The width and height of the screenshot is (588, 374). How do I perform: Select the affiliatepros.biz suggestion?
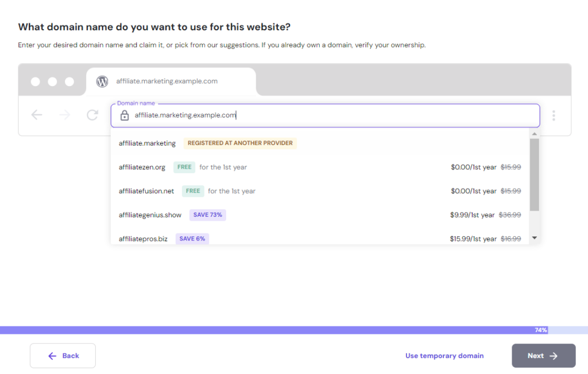pyautogui.click(x=143, y=239)
